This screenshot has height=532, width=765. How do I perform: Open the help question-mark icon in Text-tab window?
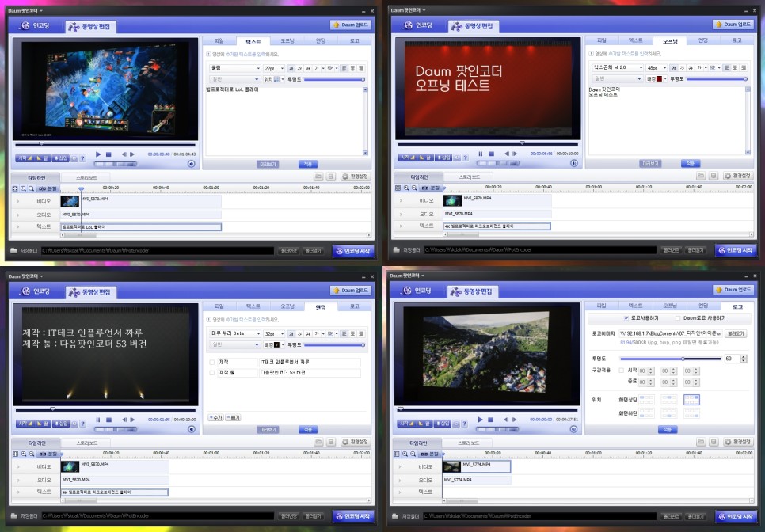82,158
